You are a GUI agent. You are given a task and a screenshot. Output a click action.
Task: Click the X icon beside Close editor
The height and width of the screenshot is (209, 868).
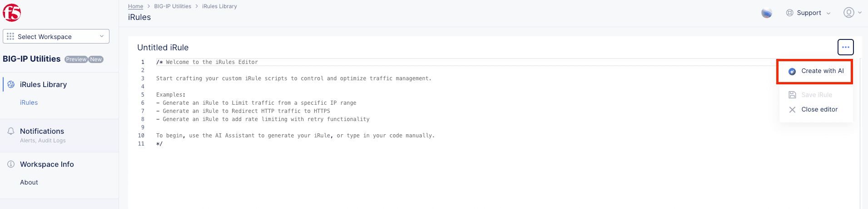pyautogui.click(x=792, y=110)
